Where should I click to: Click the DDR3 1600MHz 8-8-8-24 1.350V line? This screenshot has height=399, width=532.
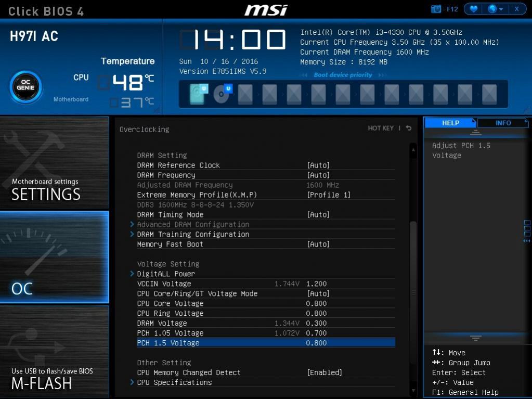(195, 204)
